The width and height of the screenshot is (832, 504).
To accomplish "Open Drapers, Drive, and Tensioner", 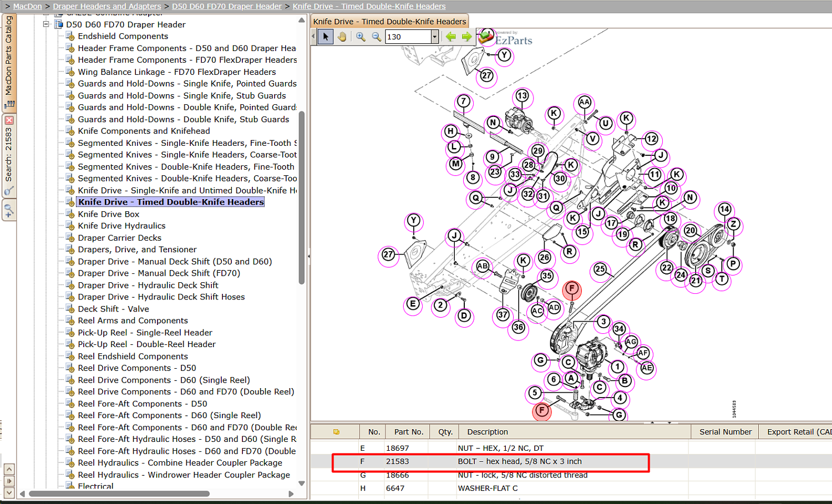I will 138,250.
